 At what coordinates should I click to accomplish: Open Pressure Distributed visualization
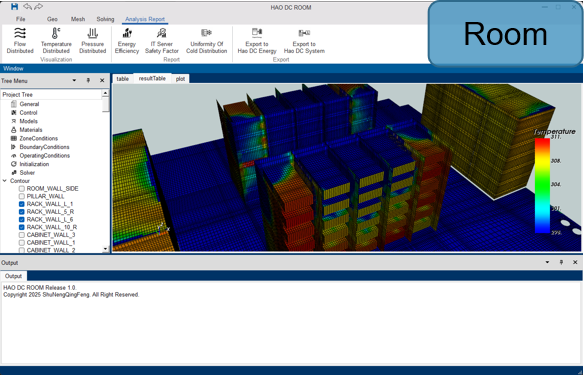[x=92, y=40]
